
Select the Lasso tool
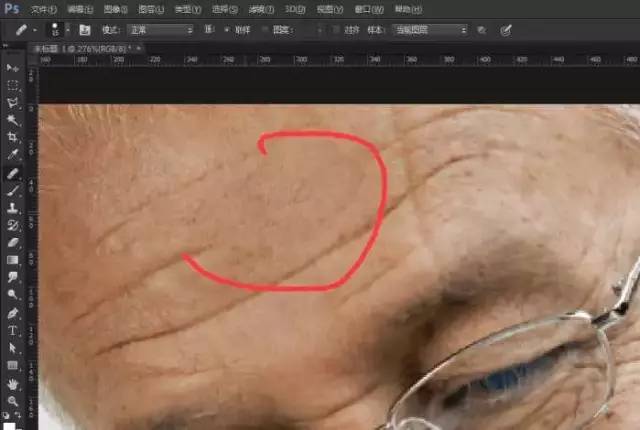tap(13, 102)
